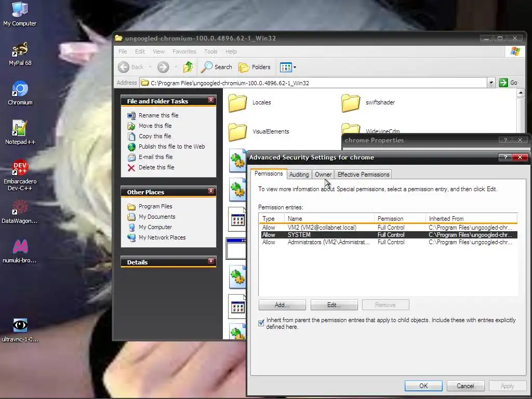Collapse the Other Places panel
This screenshot has height=399, width=532.
[211, 191]
